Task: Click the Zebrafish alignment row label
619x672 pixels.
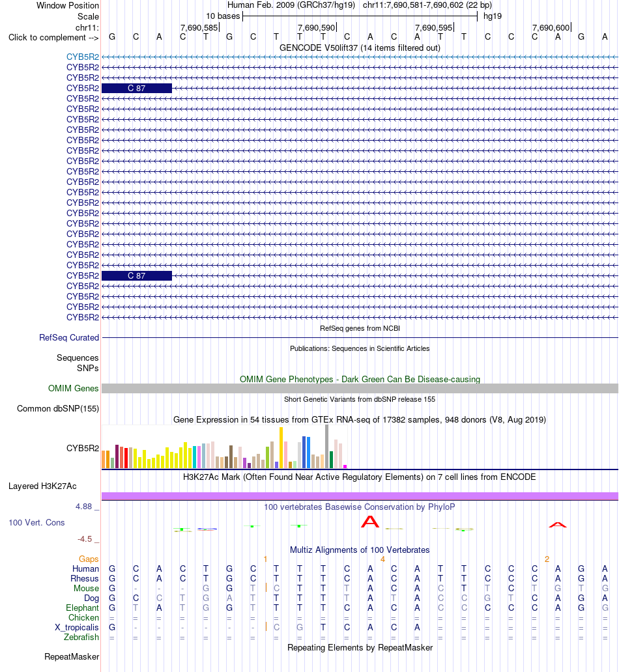Action: pos(81,637)
